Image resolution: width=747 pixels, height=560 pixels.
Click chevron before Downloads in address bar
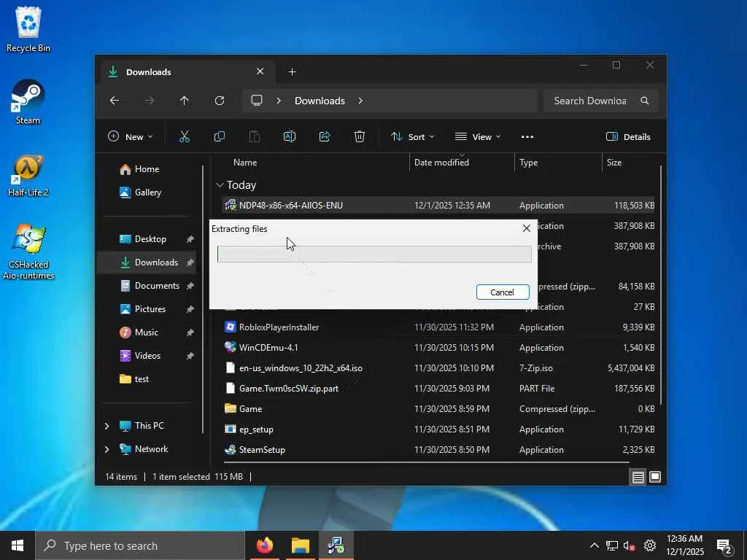click(x=279, y=101)
